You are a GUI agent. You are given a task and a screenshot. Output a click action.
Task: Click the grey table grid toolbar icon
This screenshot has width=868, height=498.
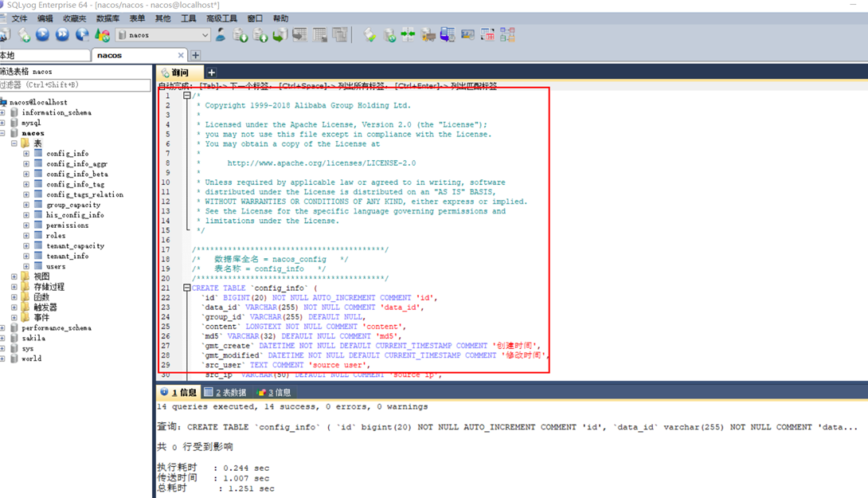point(320,35)
